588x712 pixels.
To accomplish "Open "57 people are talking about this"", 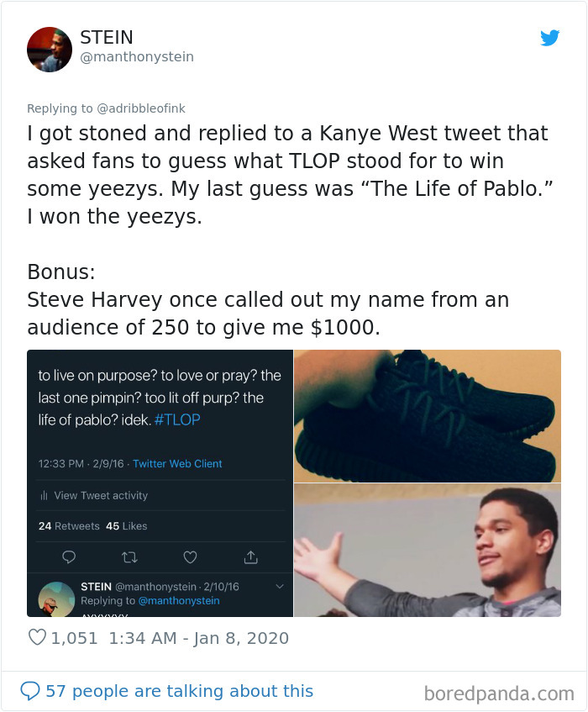I will click(x=179, y=691).
